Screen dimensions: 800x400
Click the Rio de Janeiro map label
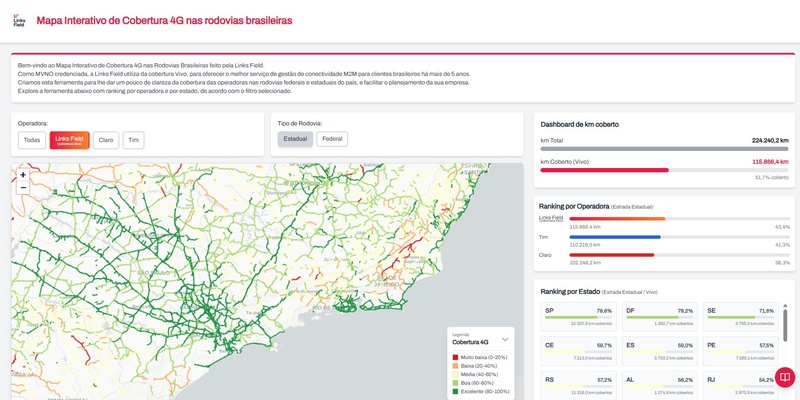click(386, 281)
